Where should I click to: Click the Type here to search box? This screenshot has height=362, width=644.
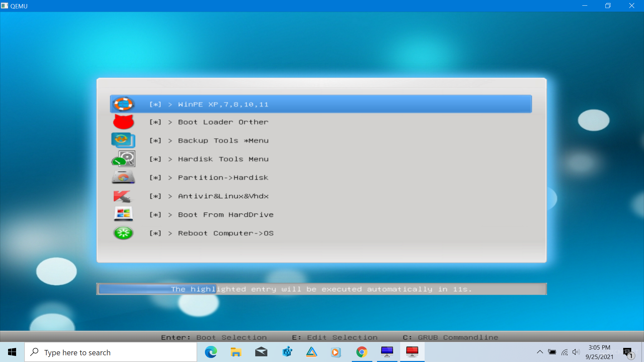click(111, 352)
